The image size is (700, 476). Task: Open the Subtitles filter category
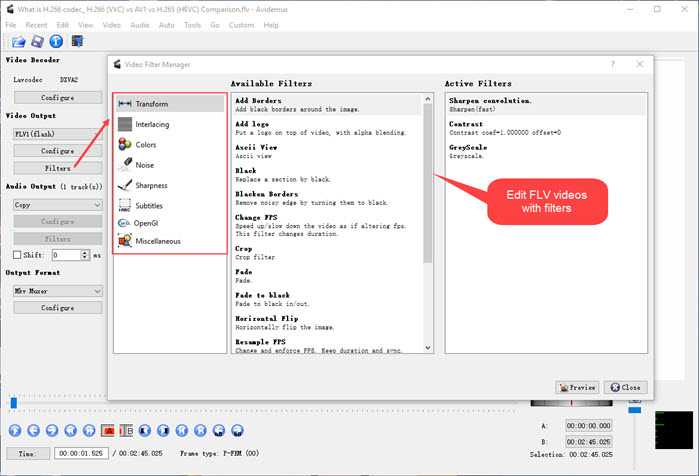[150, 205]
